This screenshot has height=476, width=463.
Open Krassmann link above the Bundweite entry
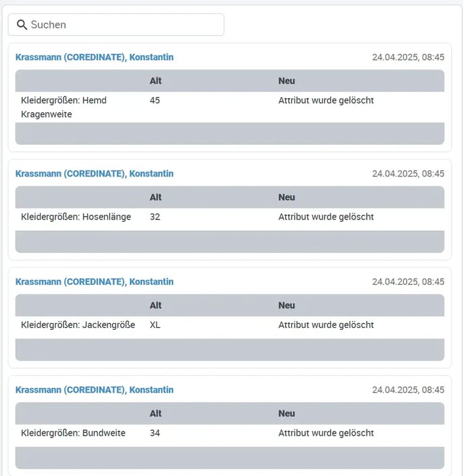click(x=94, y=390)
